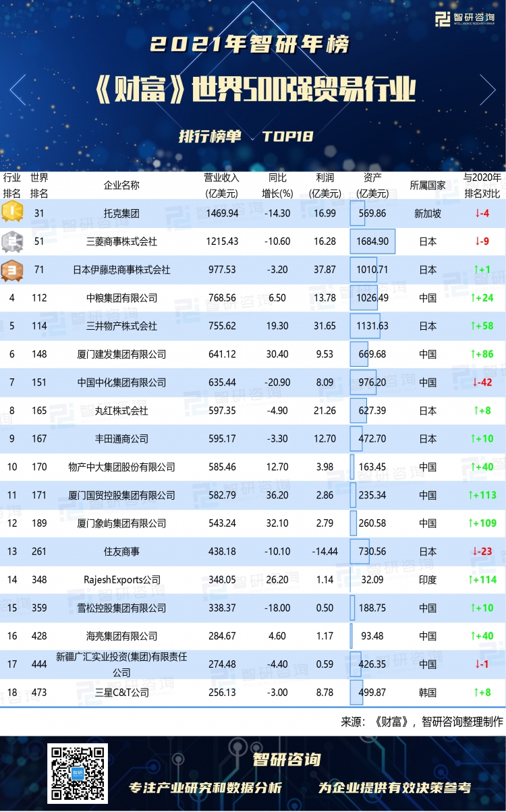Click company name 托克集团
The image size is (506, 812).
tap(121, 213)
